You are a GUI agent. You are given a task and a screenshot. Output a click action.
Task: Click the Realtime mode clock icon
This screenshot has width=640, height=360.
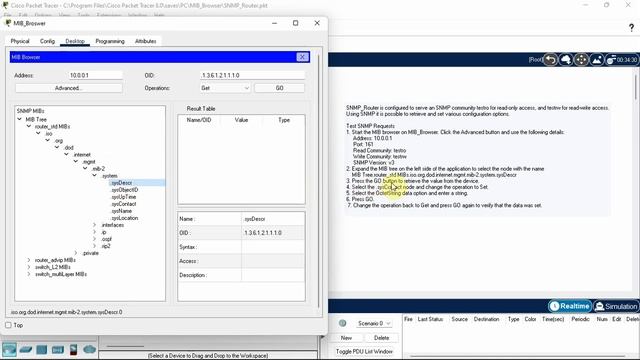tap(554, 306)
